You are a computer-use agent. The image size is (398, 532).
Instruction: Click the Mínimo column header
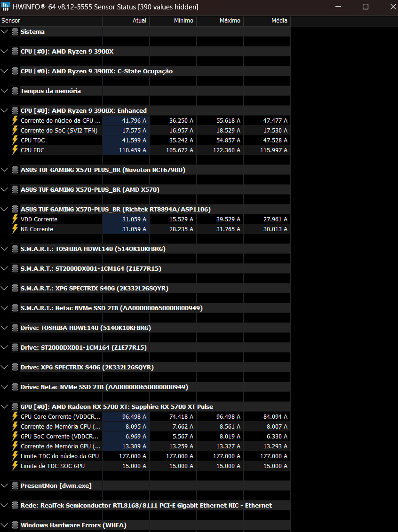(173, 21)
